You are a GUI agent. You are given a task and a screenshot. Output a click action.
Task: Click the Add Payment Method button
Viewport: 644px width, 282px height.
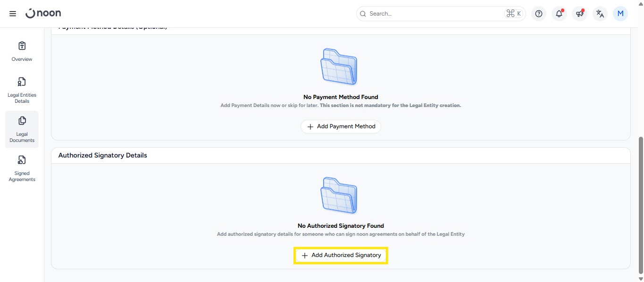341,126
